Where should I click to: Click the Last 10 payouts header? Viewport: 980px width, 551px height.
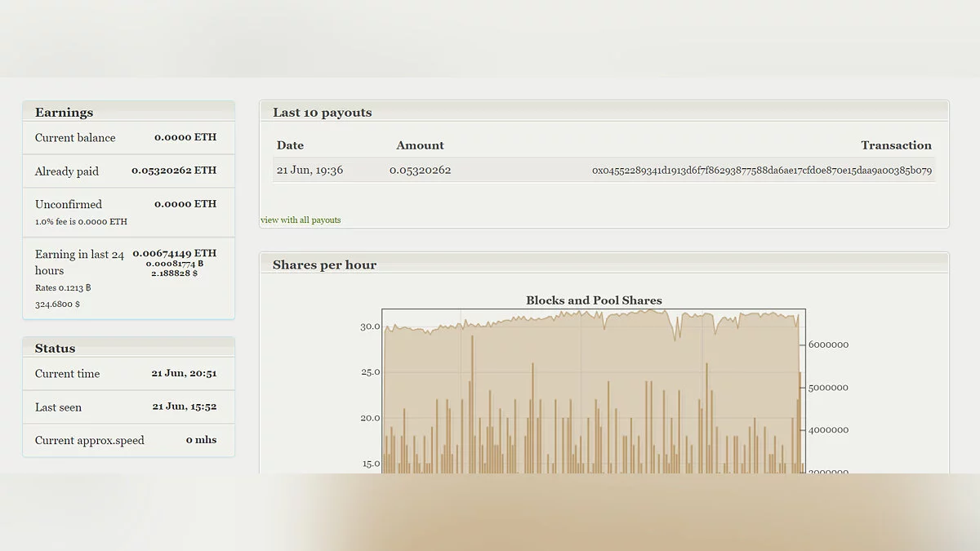[x=322, y=113]
